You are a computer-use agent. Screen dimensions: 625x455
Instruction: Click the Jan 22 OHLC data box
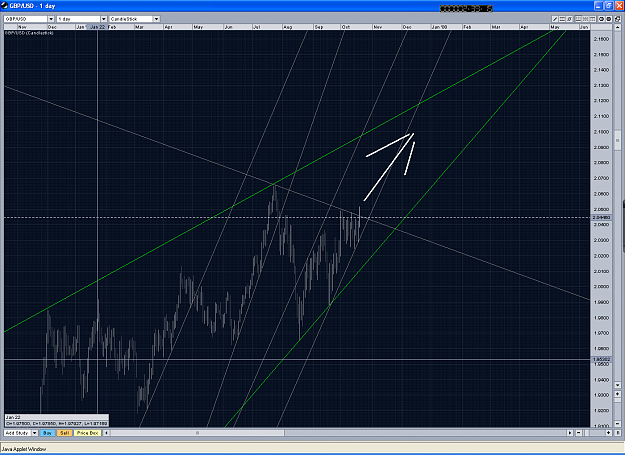click(x=56, y=420)
